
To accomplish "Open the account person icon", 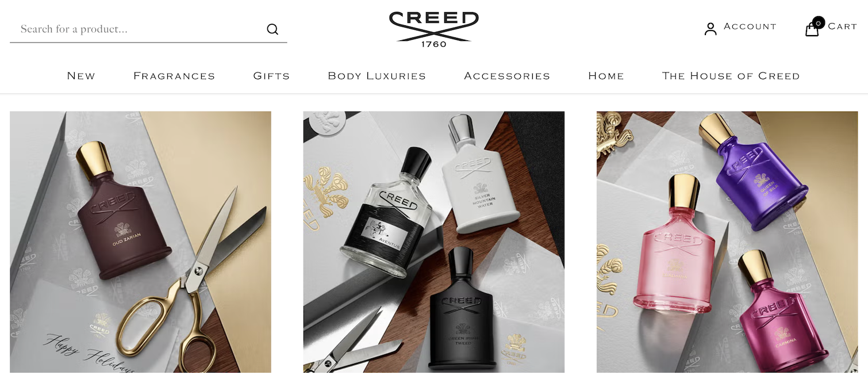I will pos(710,29).
